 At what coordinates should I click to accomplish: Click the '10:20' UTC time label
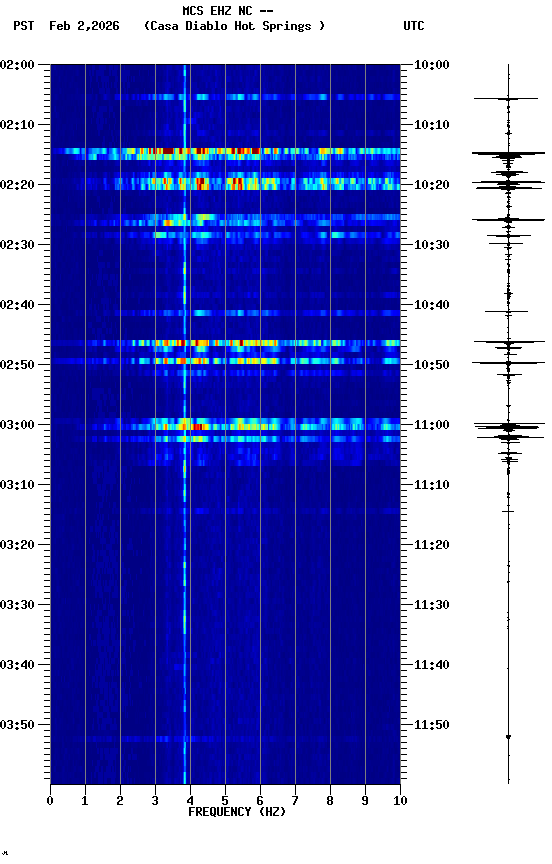pos(432,185)
